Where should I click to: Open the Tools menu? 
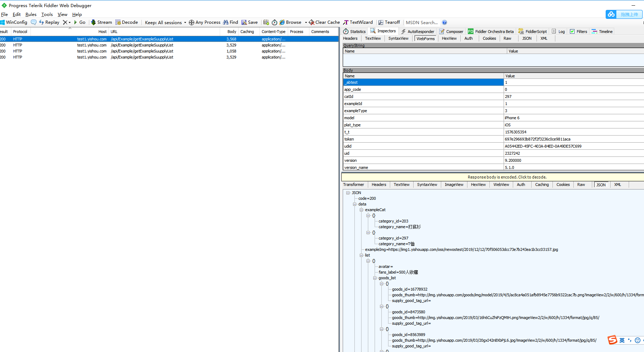coord(47,15)
